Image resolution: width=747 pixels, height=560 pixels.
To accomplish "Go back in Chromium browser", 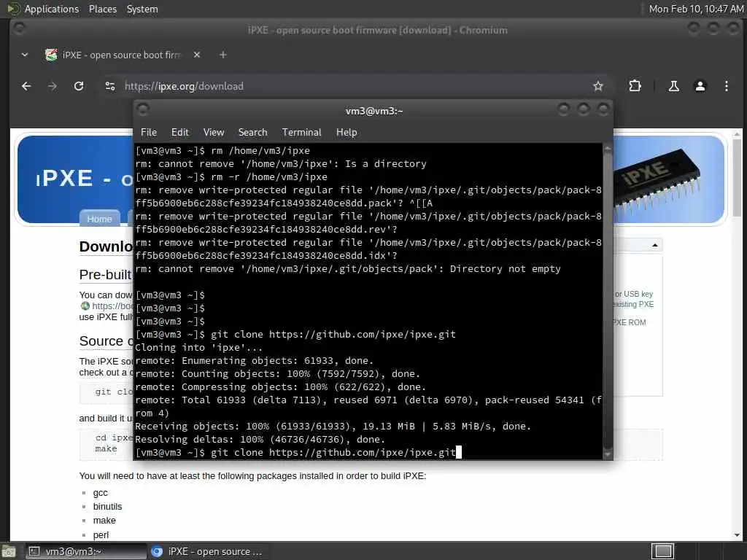I will pyautogui.click(x=26, y=86).
